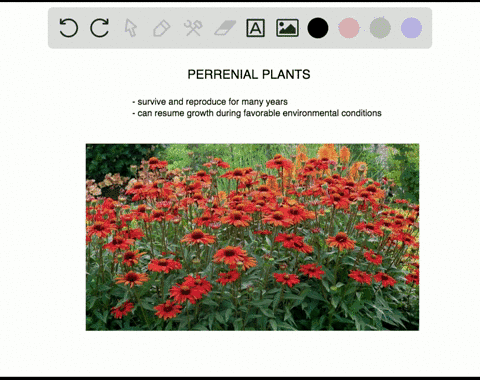Image resolution: width=480 pixels, height=380 pixels.
Task: Select the pen drawing tool
Action: (162, 28)
